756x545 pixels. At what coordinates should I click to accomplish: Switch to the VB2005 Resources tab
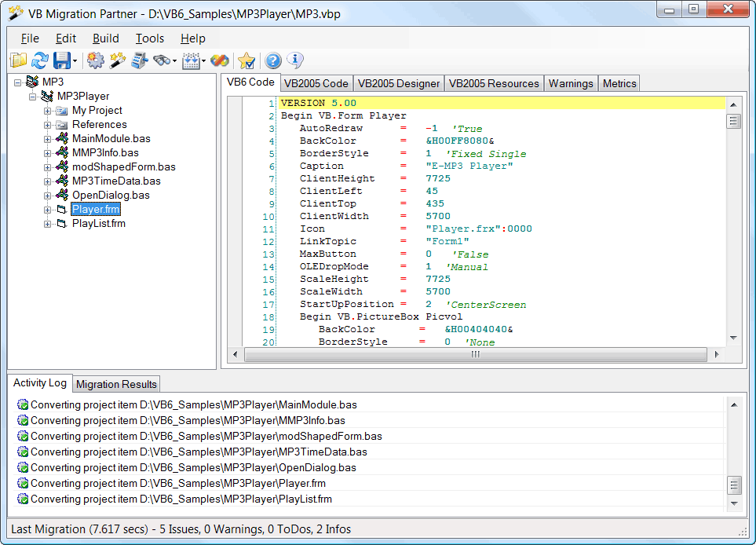(494, 83)
